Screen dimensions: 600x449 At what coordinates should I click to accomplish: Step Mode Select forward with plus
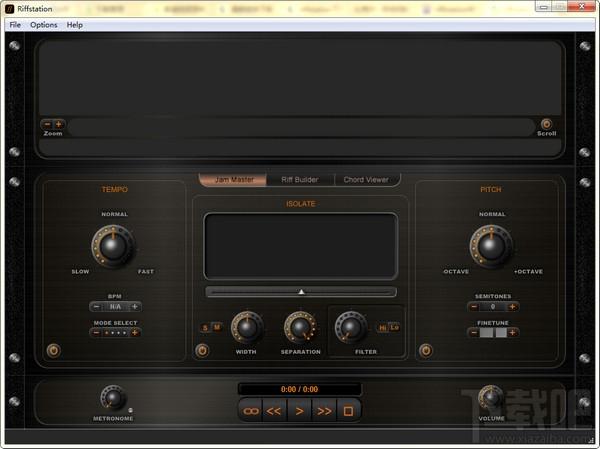135,333
